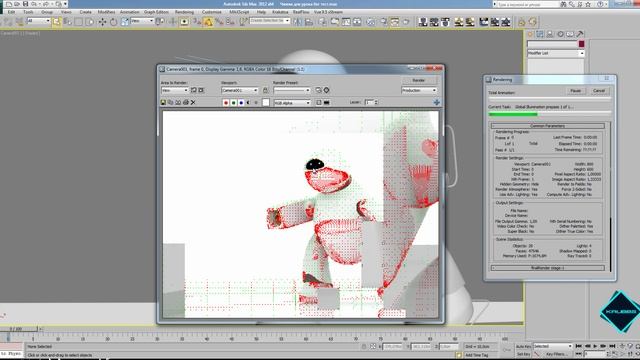Open the Rendering menu

point(184,12)
